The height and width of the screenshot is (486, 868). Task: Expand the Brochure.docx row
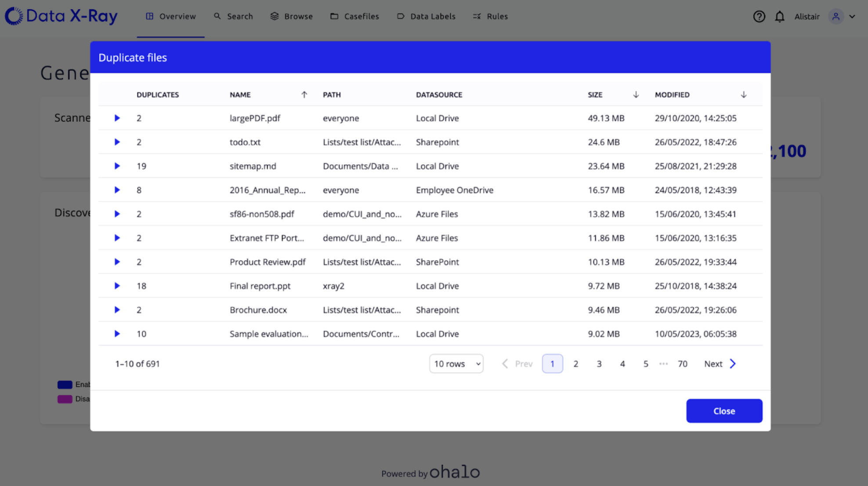click(117, 310)
